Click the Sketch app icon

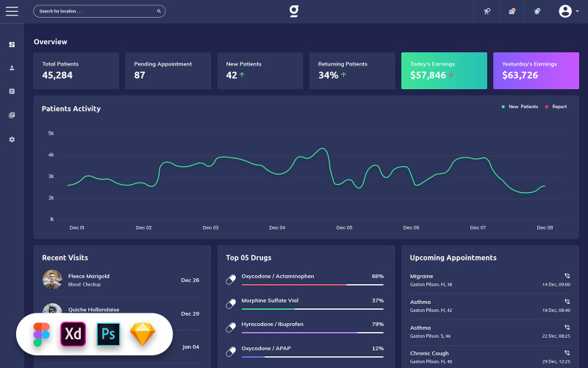143,335
